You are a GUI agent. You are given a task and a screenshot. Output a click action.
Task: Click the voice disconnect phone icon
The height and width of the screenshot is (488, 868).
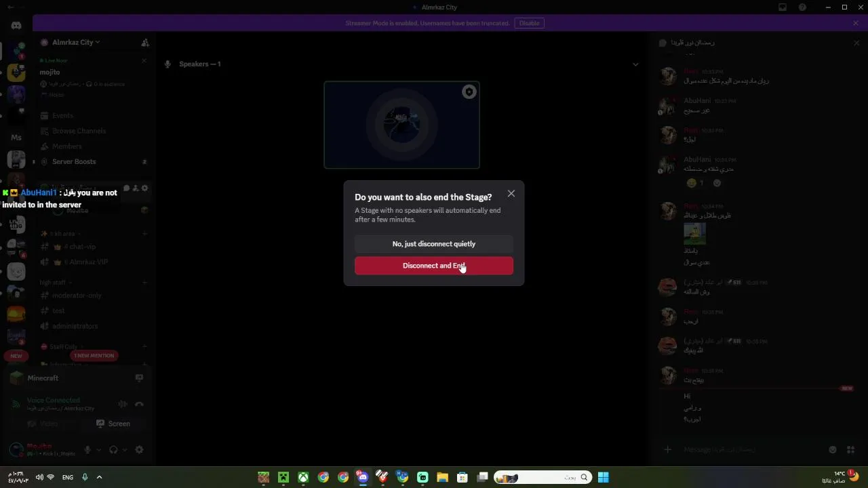[139, 404]
